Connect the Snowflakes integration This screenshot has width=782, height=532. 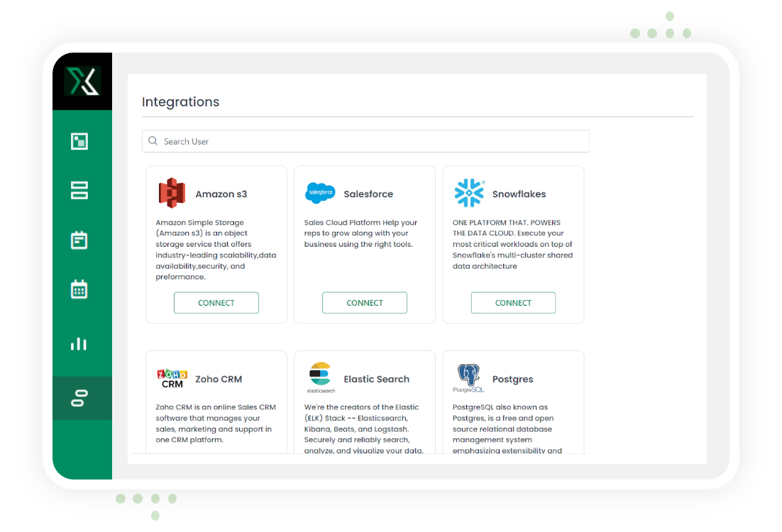pos(513,302)
